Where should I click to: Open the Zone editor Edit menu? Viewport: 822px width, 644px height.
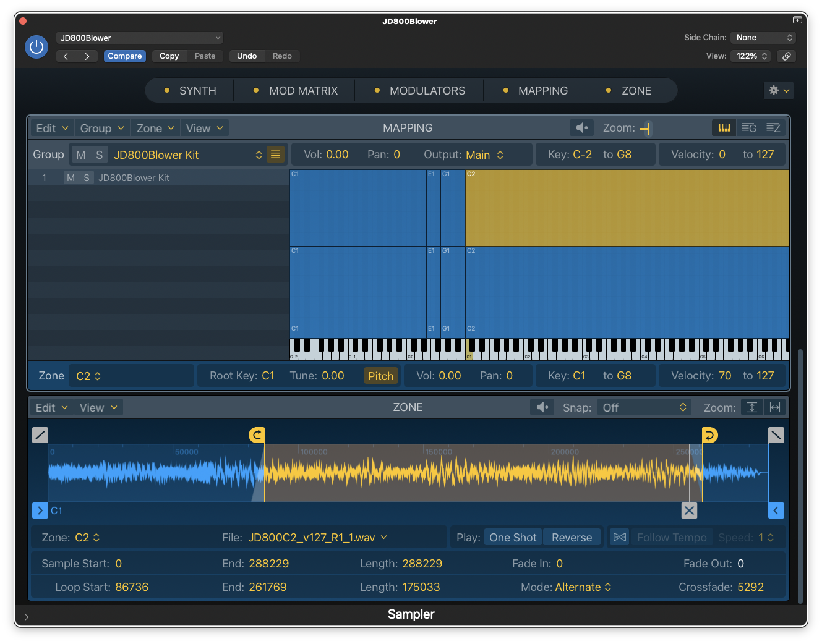pos(51,407)
